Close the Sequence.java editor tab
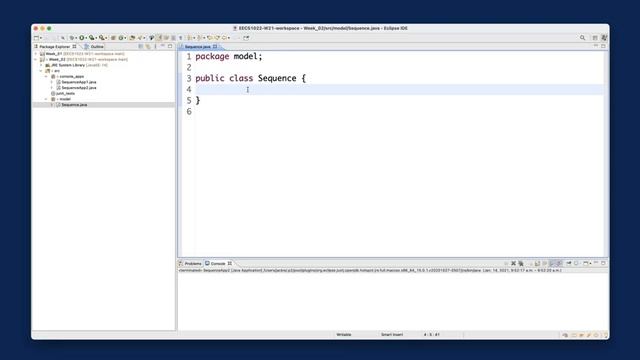This screenshot has height=360, width=640. (215, 47)
